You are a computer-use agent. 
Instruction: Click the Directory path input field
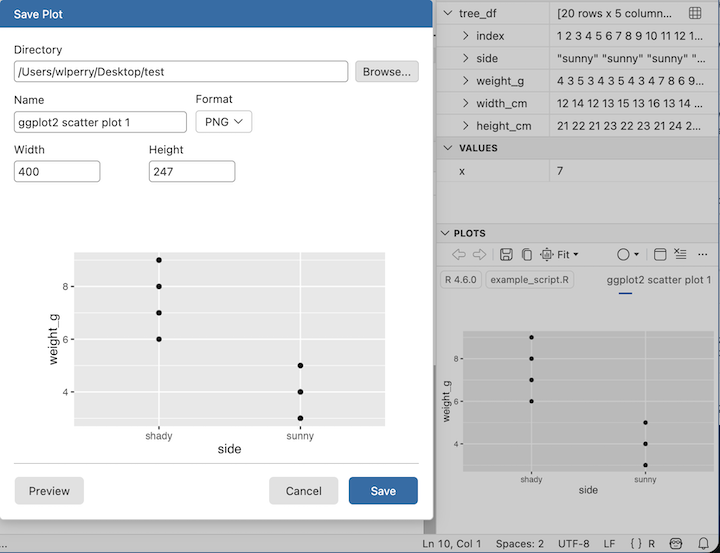click(x=181, y=72)
